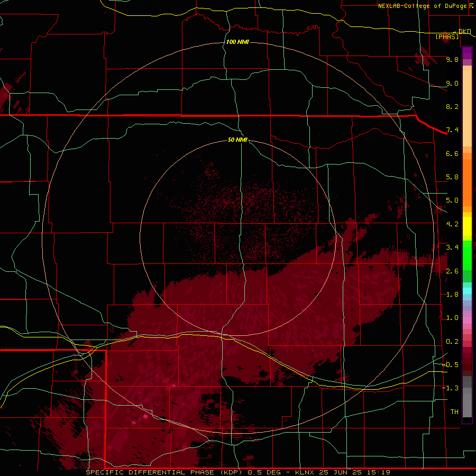Click the 7.4 value on the color scale
This screenshot has height=476, width=476.
pos(452,130)
